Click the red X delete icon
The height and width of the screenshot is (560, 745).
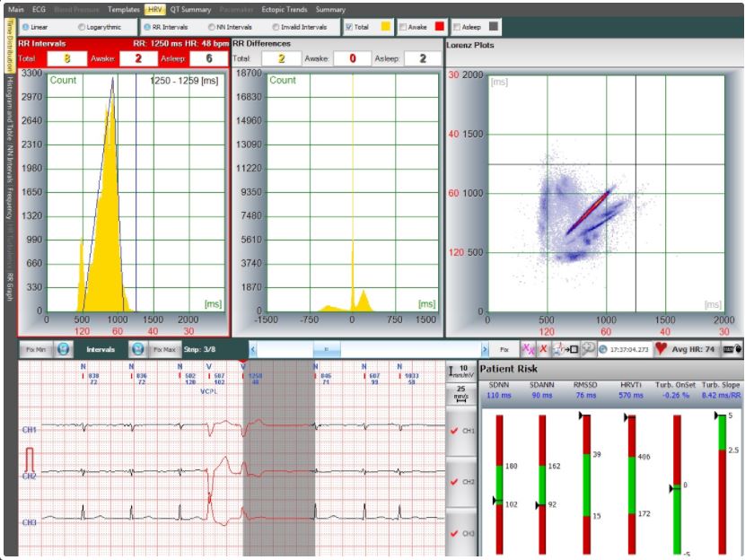(x=542, y=350)
